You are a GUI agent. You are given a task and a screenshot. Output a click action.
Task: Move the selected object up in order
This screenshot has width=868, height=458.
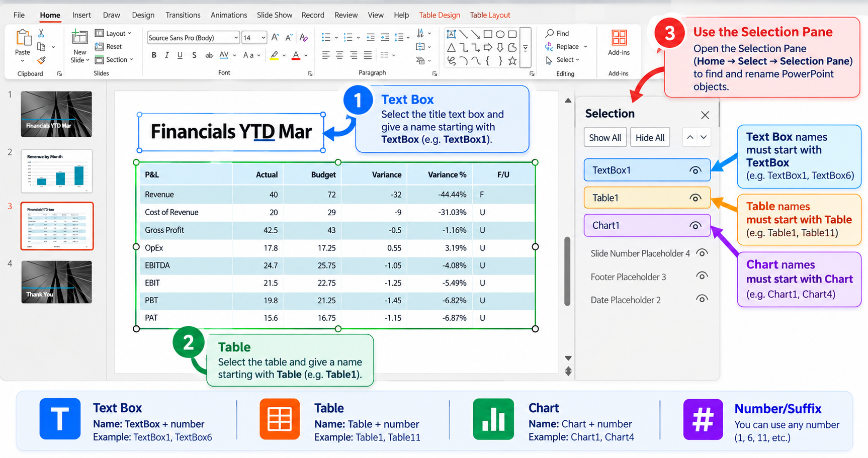(x=690, y=137)
